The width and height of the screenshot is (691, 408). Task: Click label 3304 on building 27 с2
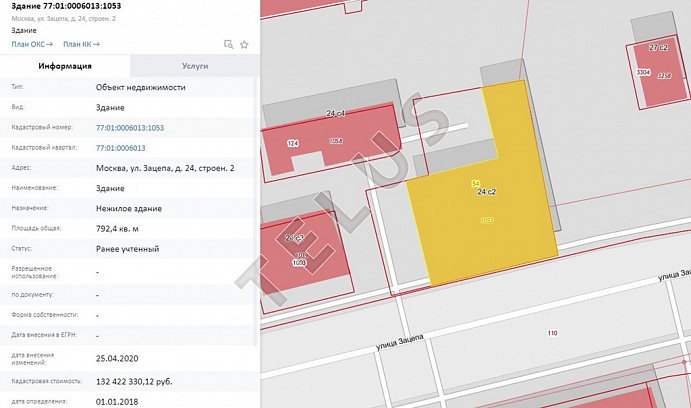[x=643, y=72]
